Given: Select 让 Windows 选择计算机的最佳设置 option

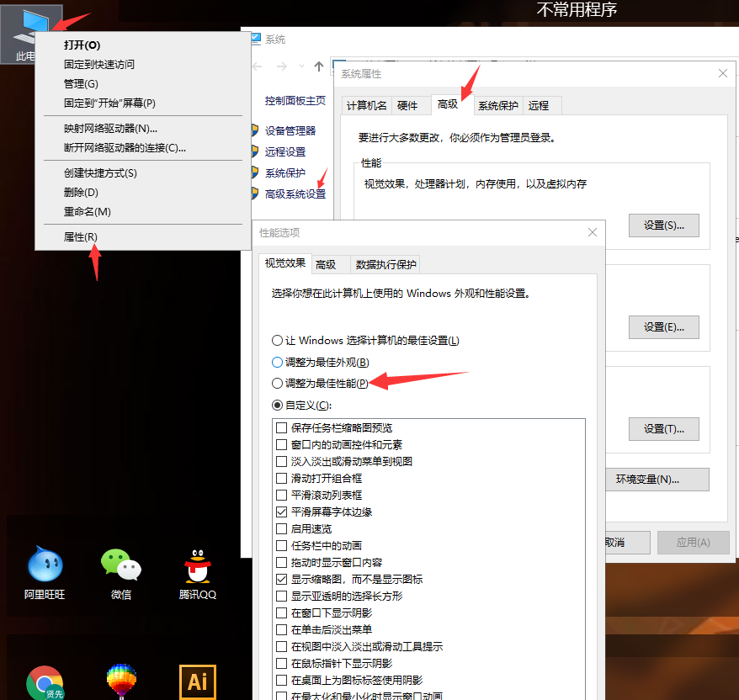Looking at the screenshot, I should (x=278, y=341).
